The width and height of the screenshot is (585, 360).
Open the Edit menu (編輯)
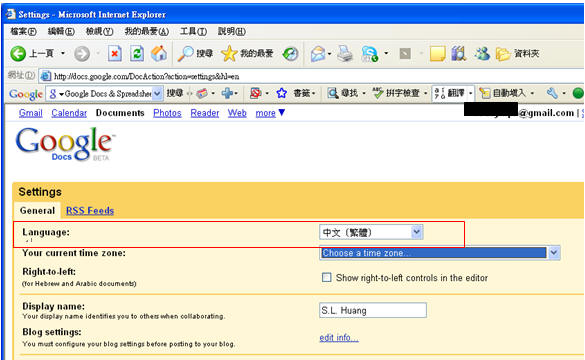point(61,31)
